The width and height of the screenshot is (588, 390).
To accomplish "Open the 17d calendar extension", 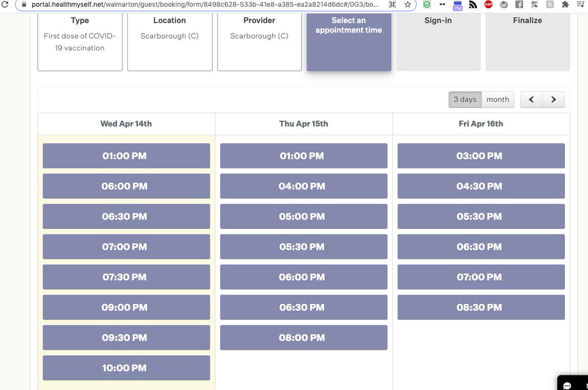I will (x=458, y=5).
